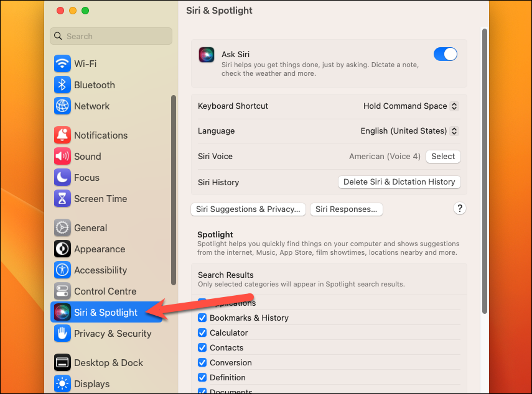Select Sound label in sidebar
532x394 pixels.
[x=88, y=157]
